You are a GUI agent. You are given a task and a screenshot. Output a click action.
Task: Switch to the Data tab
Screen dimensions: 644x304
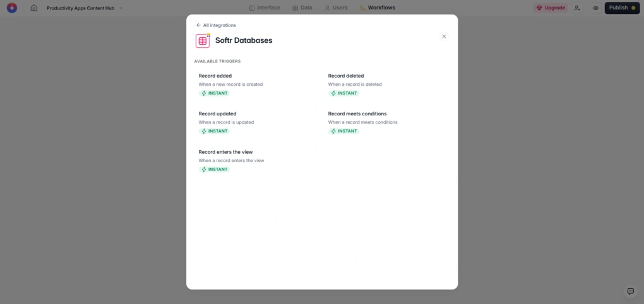(x=302, y=8)
